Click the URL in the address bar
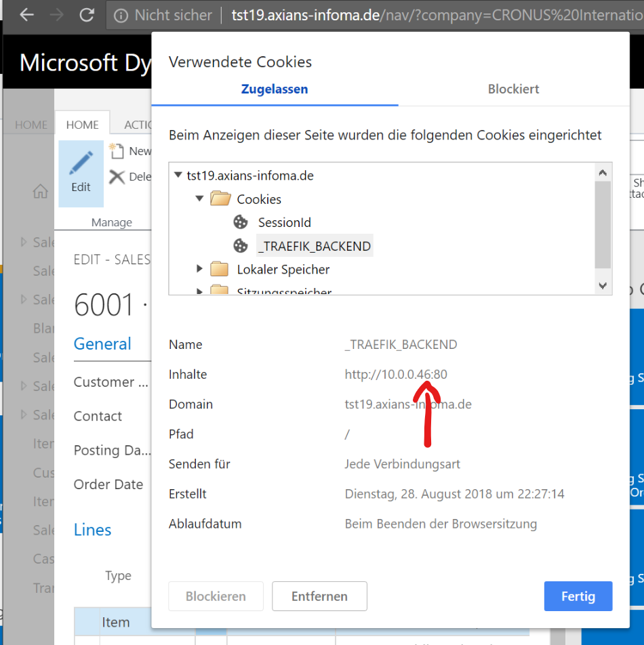Image resolution: width=644 pixels, height=645 pixels. click(x=437, y=15)
